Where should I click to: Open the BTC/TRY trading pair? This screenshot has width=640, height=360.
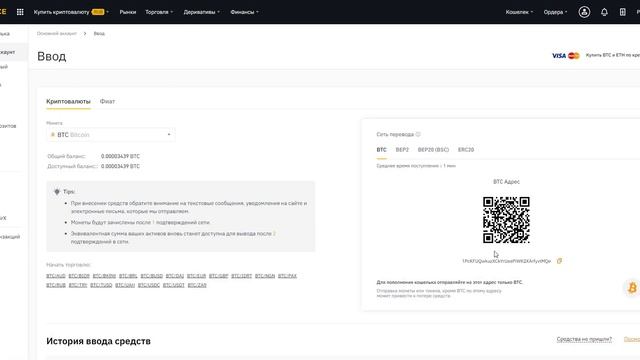[78, 285]
